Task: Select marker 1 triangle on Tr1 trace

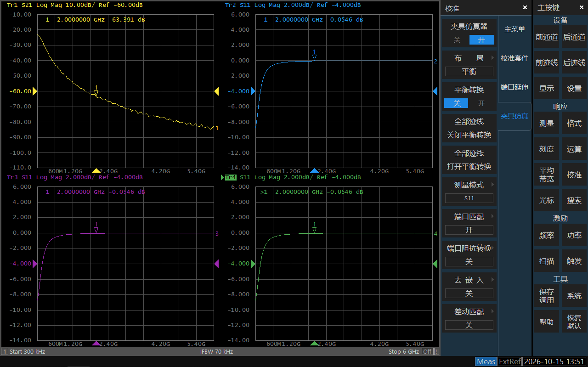Action: [96, 94]
